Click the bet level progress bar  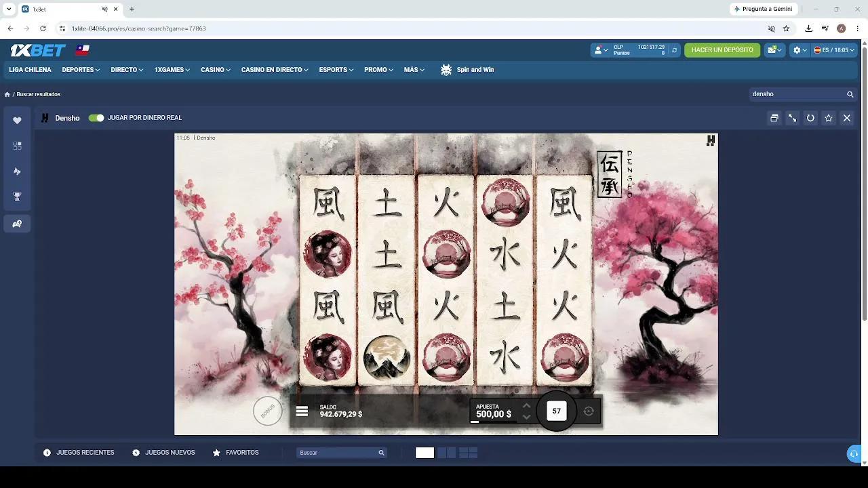point(493,422)
